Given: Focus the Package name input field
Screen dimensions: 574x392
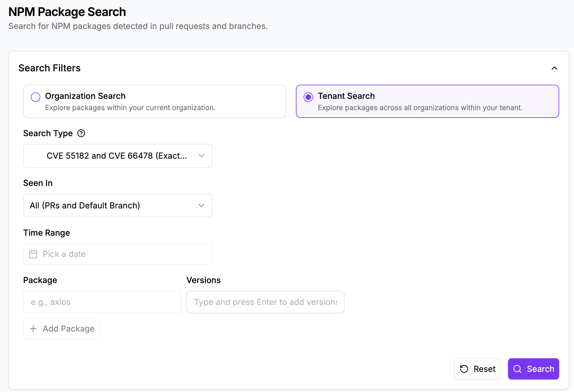Looking at the screenshot, I should point(102,302).
